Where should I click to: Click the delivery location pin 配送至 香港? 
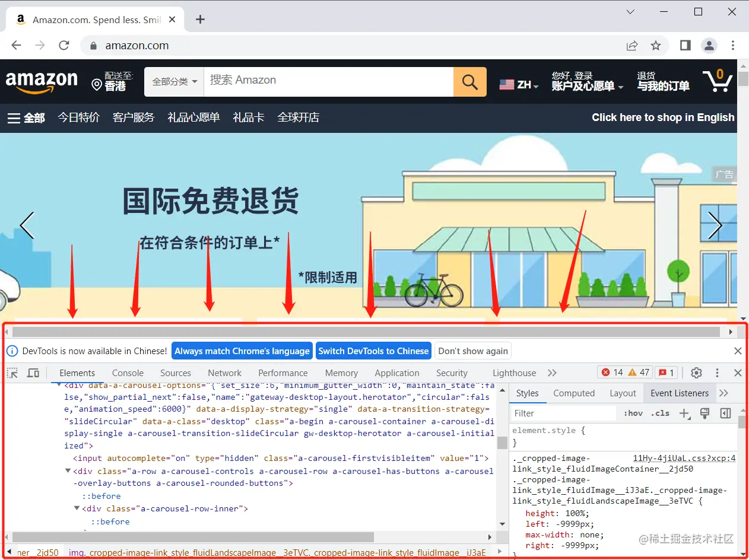click(x=113, y=81)
